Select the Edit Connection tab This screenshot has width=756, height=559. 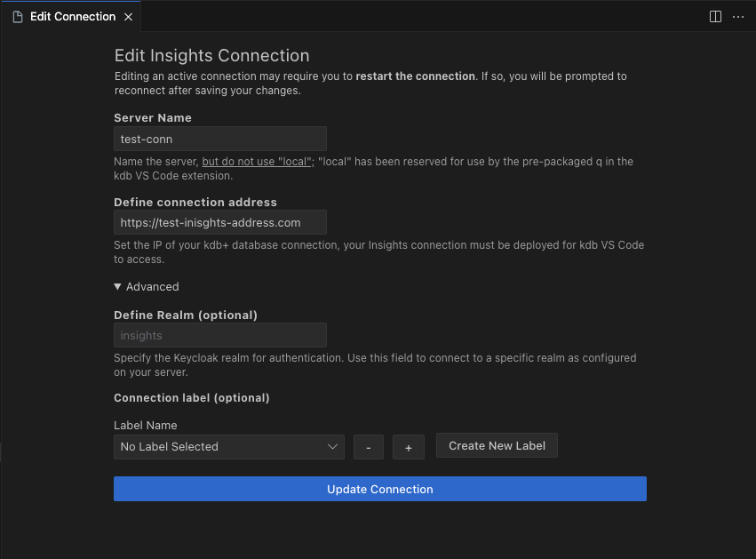(71, 16)
